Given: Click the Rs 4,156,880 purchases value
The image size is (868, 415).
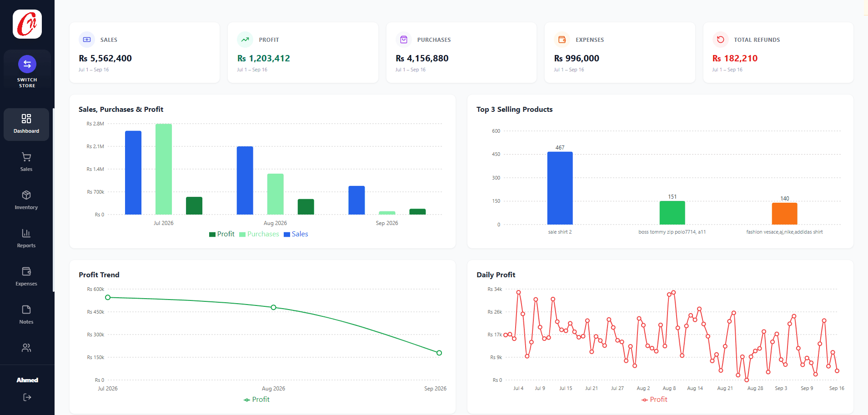Looking at the screenshot, I should coord(422,58).
